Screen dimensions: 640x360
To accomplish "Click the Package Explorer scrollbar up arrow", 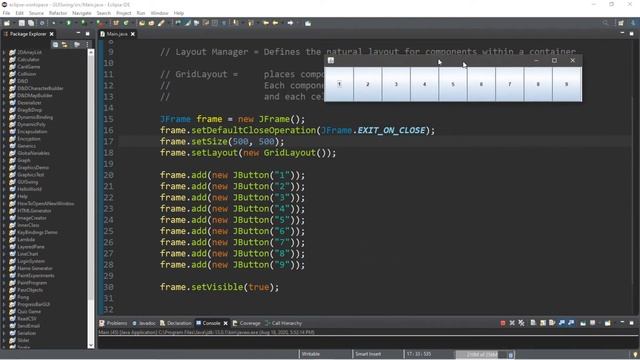I will click(91, 52).
